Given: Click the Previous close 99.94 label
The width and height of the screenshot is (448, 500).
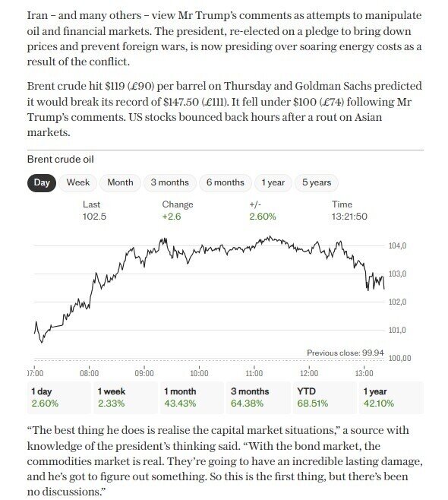Looking at the screenshot, I should [x=345, y=353].
